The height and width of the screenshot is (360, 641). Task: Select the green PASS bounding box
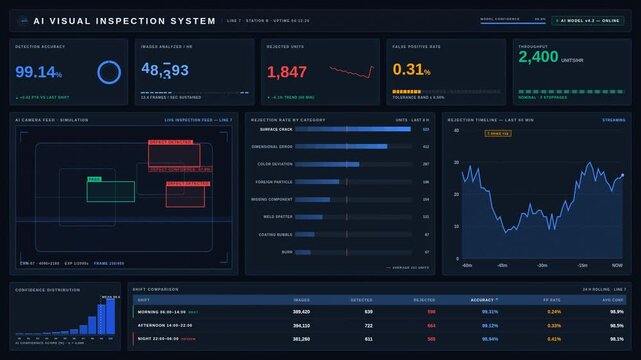click(111, 191)
